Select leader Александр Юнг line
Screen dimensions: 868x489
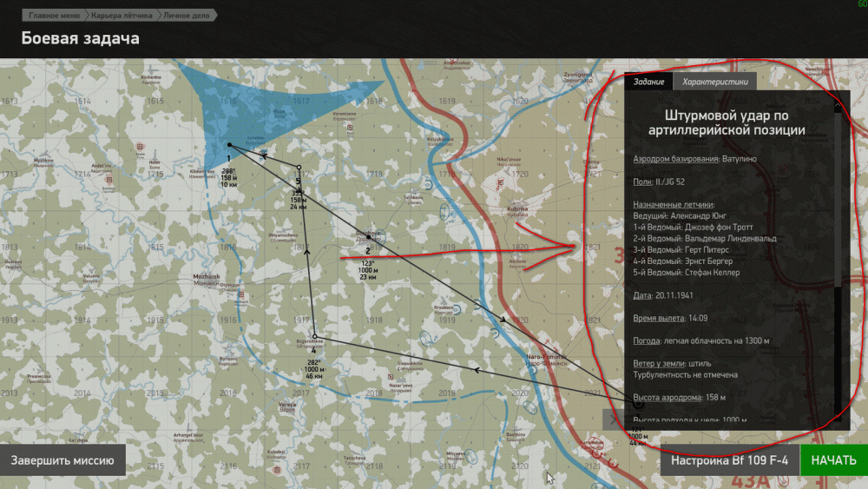coord(680,216)
